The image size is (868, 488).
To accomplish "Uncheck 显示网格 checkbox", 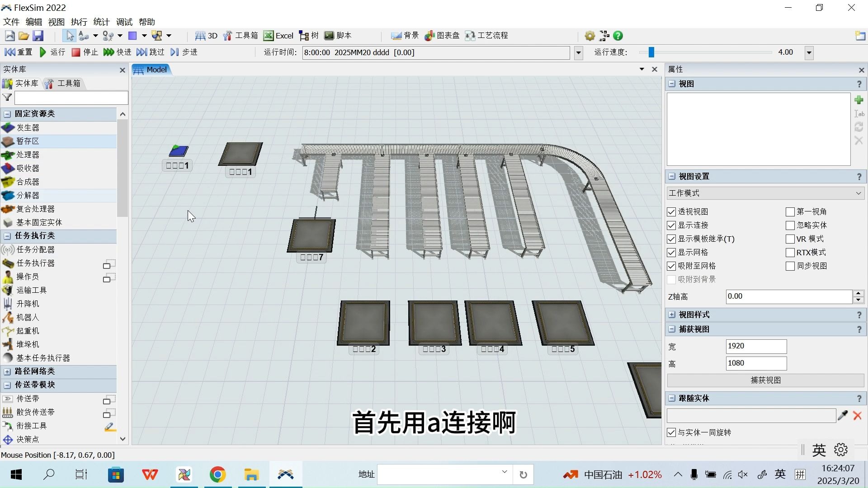I will coord(671,253).
